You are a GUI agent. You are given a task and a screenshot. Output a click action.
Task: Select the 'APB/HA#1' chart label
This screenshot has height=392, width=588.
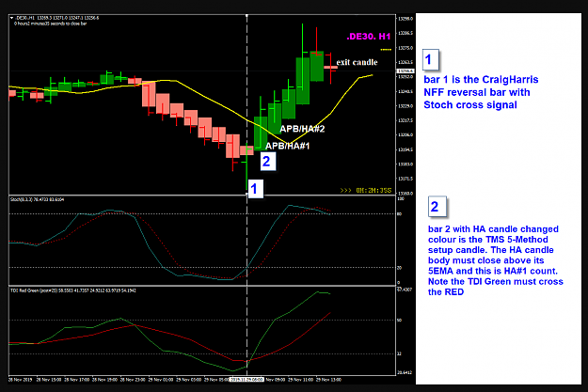pos(288,146)
